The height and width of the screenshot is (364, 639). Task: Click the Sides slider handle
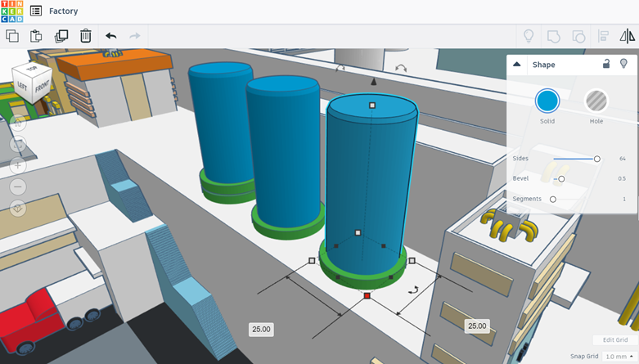[x=597, y=159]
